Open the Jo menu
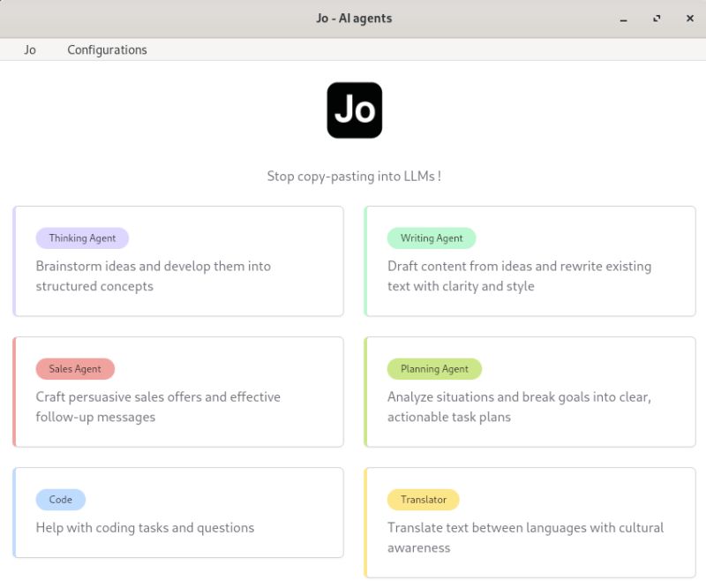The image size is (706, 588). point(30,49)
